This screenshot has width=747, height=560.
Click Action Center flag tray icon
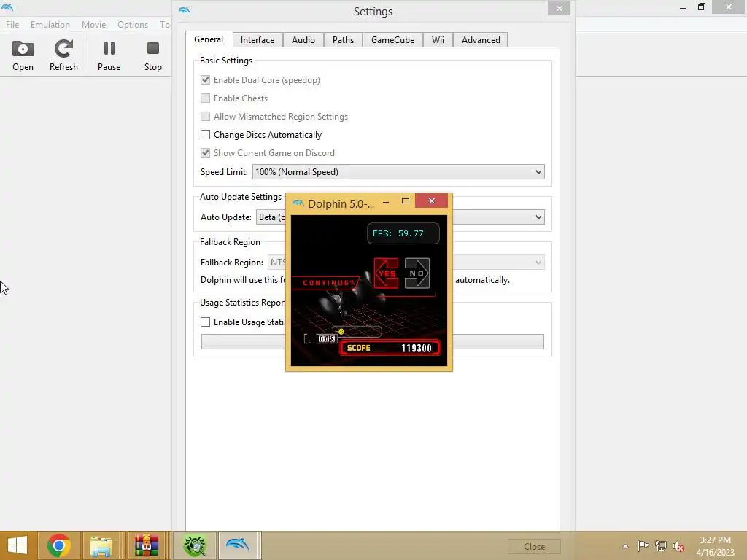click(643, 546)
